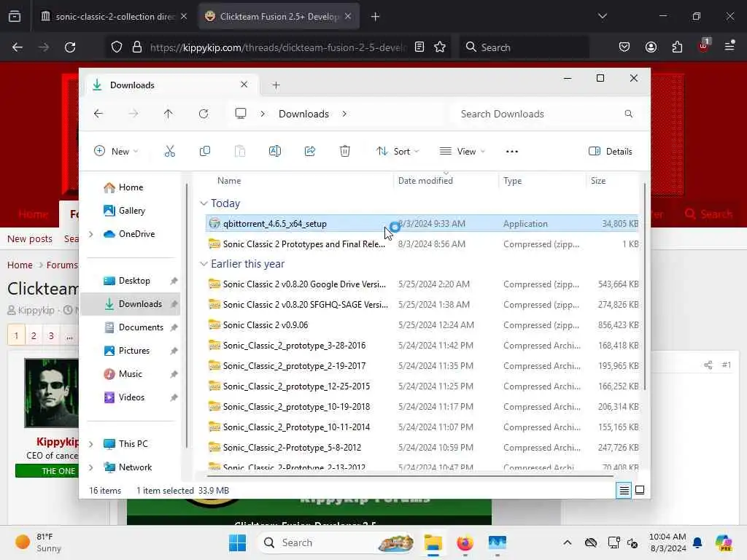Open Firefox Pocket save icon
747x560 pixels.
[624, 47]
